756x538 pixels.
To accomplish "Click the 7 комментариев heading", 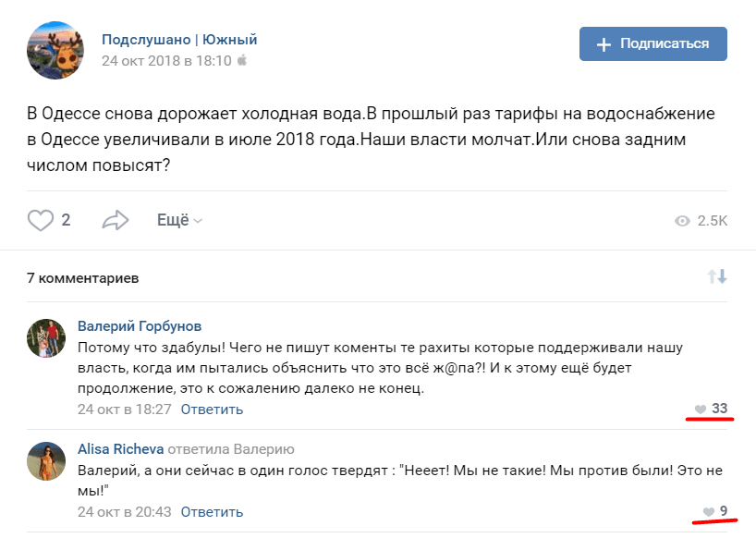I will pyautogui.click(x=82, y=277).
